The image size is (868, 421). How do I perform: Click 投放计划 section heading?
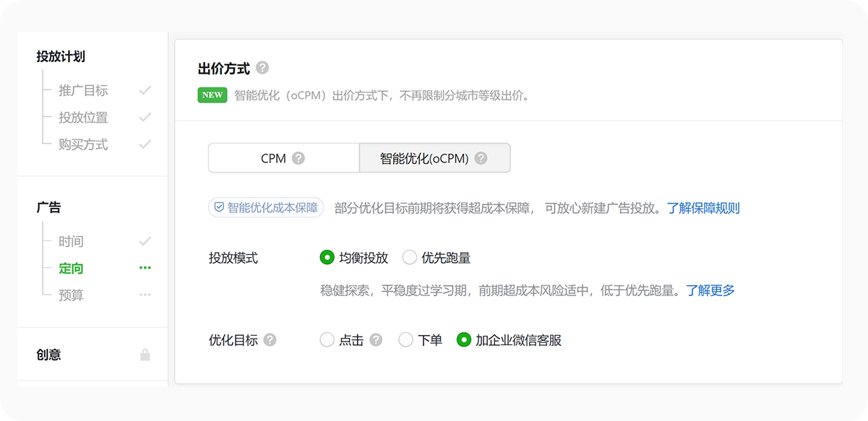[61, 56]
